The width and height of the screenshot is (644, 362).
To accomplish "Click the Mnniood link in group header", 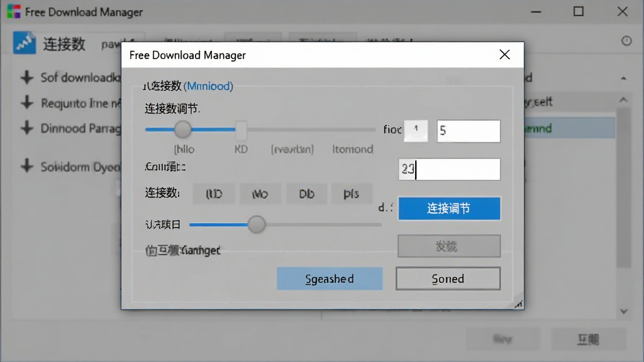I will coord(209,85).
